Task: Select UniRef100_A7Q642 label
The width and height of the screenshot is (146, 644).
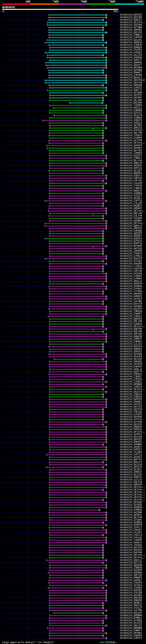Action: pyautogui.click(x=131, y=53)
